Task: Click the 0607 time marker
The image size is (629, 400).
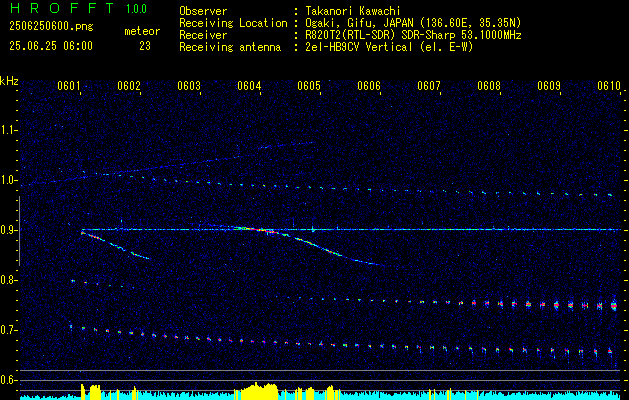Action: click(429, 85)
